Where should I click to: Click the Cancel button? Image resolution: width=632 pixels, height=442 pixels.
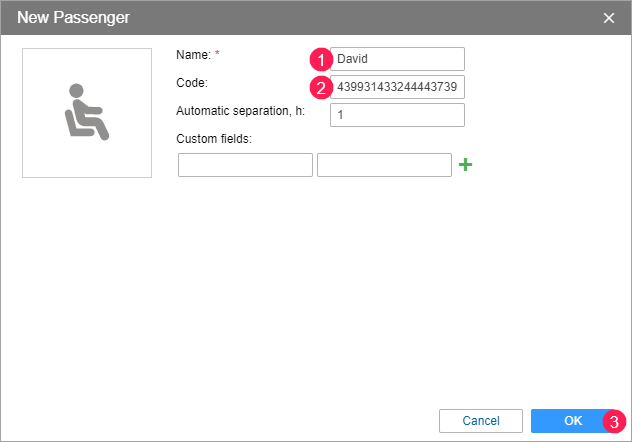coord(481,421)
